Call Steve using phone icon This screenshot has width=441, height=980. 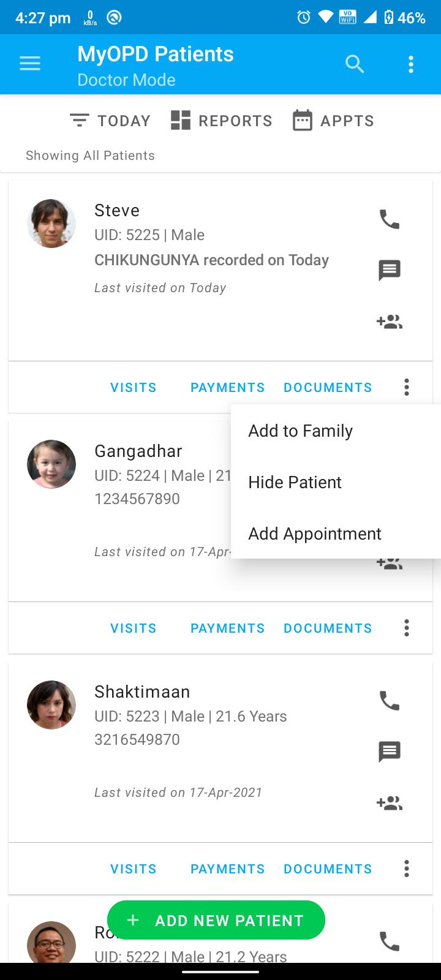[x=390, y=219]
